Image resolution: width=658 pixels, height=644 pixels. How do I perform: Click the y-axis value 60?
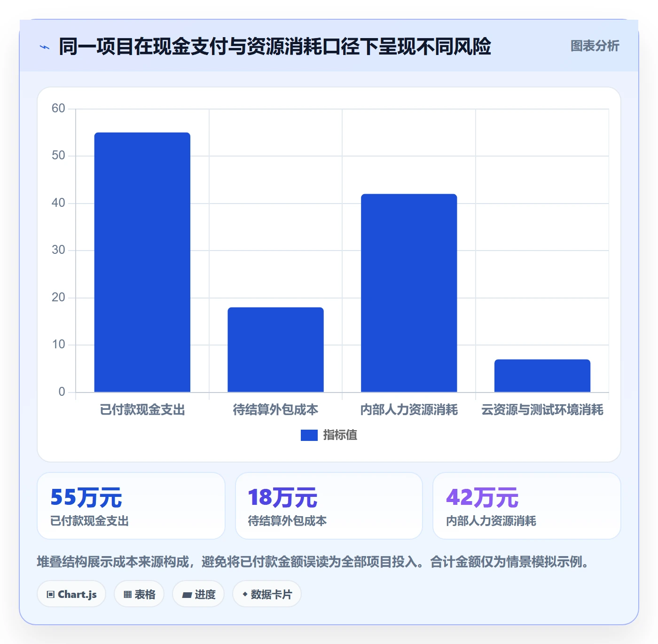coord(58,109)
